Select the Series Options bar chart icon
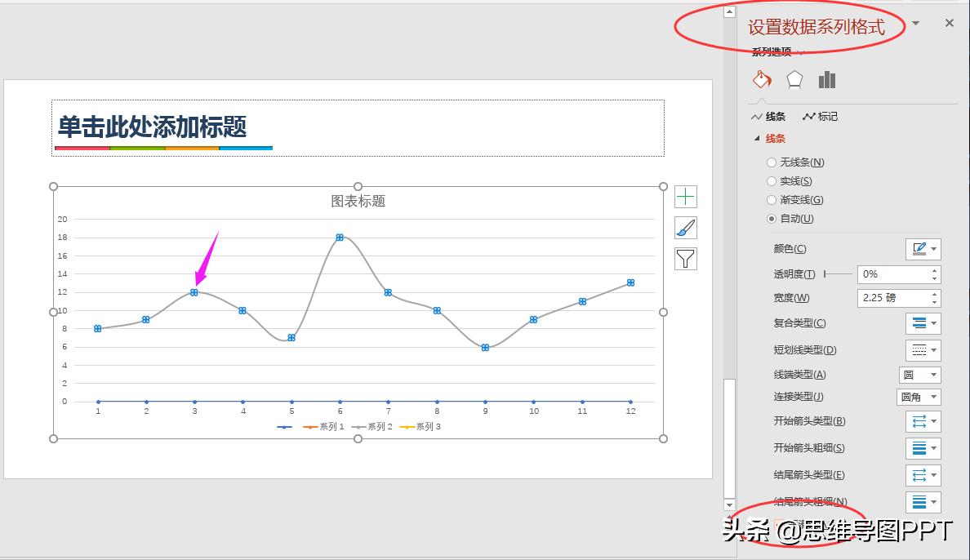This screenshot has width=970, height=560. coord(827,79)
